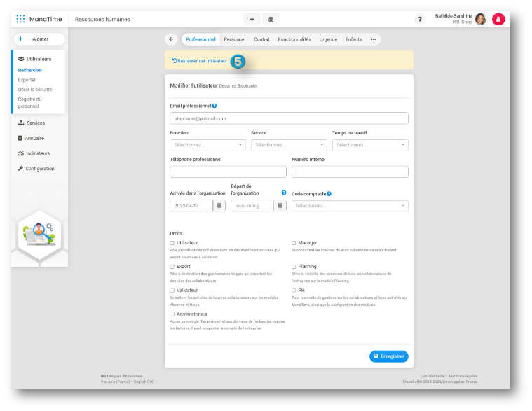This screenshot has width=532, height=411.
Task: Expand the Temps de travail dropdown
Action: point(370,145)
